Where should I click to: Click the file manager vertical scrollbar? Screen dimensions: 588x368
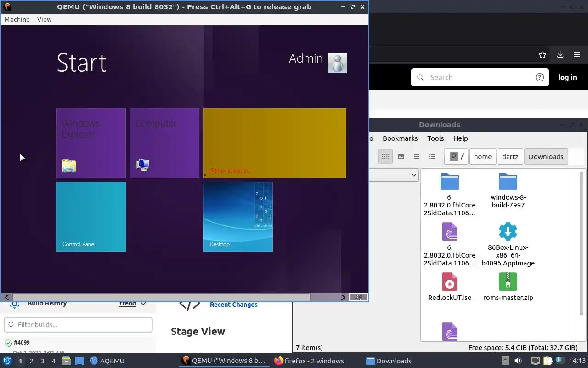pos(582,244)
